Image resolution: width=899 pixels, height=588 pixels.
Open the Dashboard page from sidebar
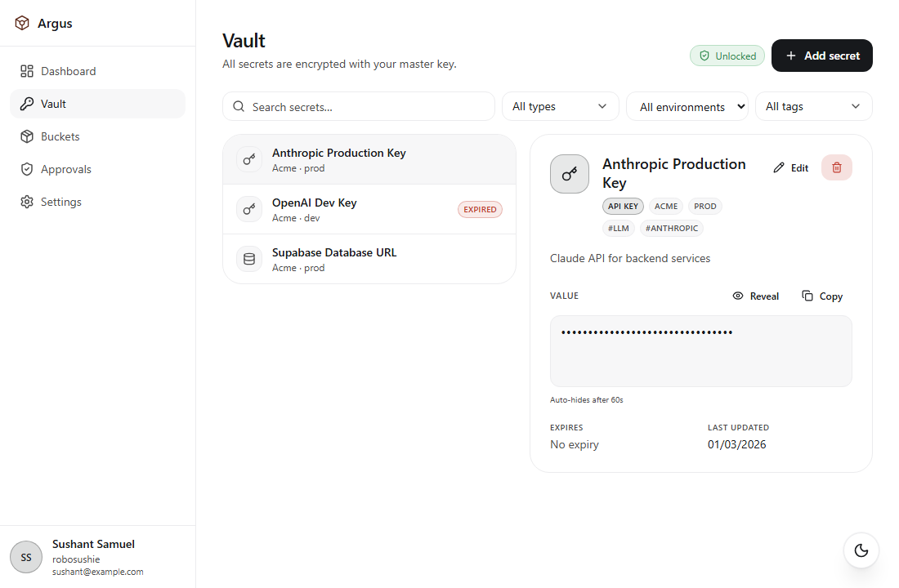pyautogui.click(x=97, y=71)
